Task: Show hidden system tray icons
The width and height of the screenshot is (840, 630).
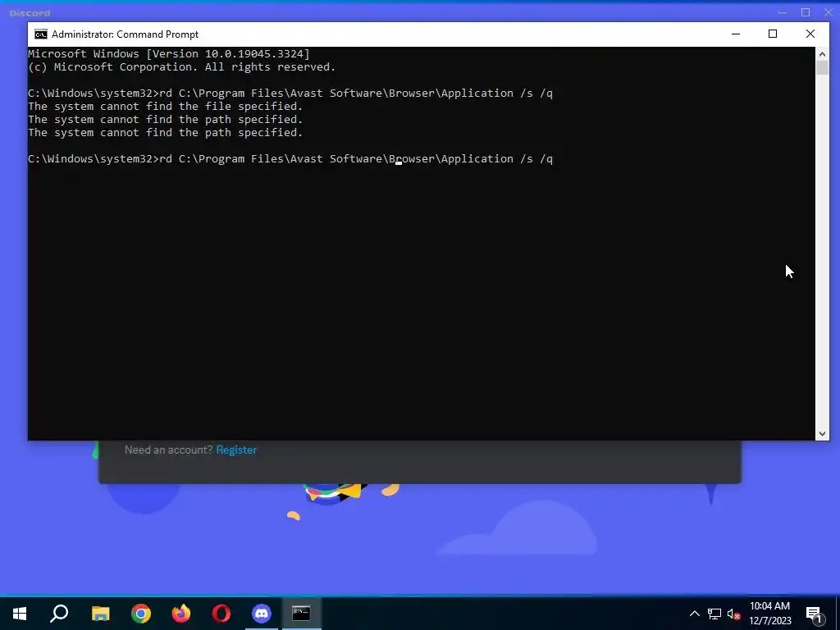Action: 694,614
